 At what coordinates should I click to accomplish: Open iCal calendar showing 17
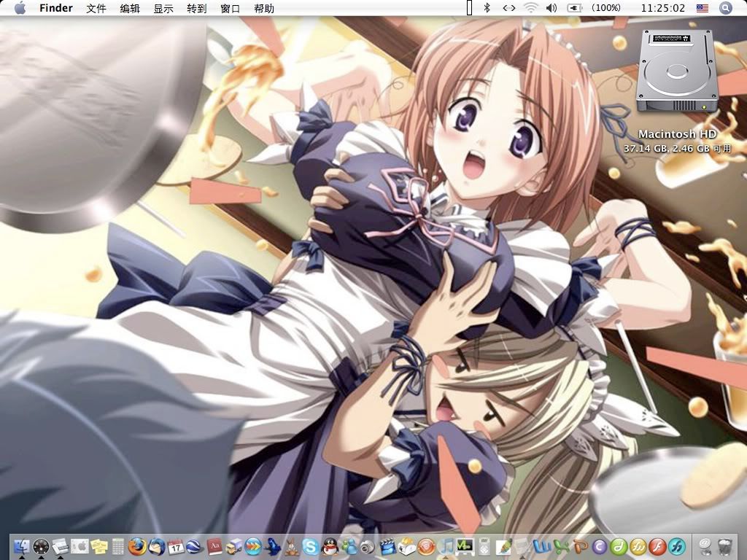pos(176,546)
